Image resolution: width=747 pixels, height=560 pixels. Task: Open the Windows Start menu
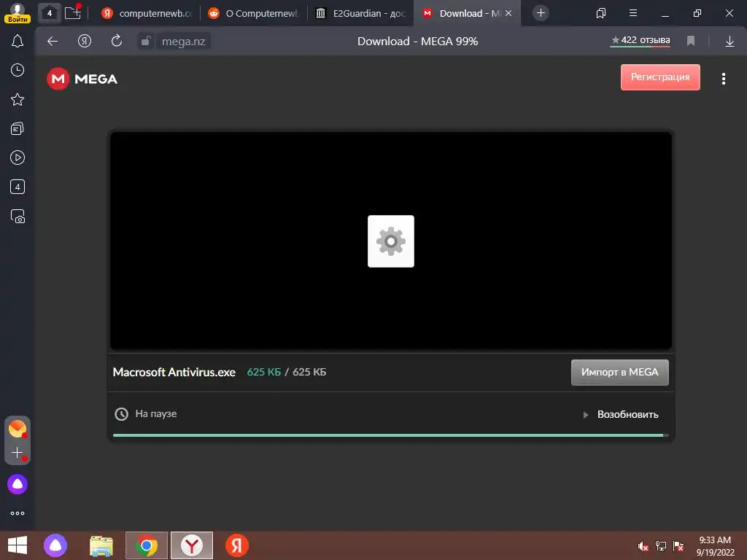(x=18, y=545)
